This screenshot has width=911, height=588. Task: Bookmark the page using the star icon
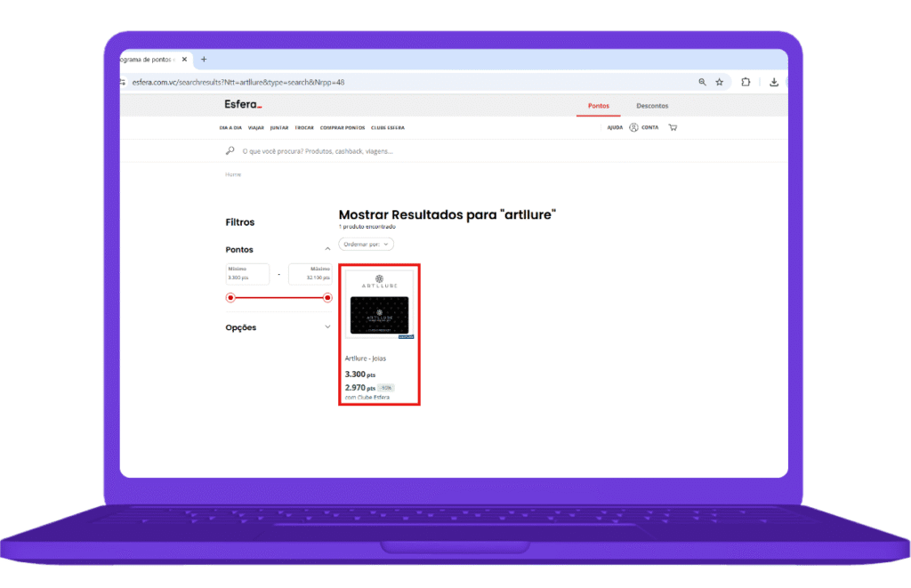[719, 81]
